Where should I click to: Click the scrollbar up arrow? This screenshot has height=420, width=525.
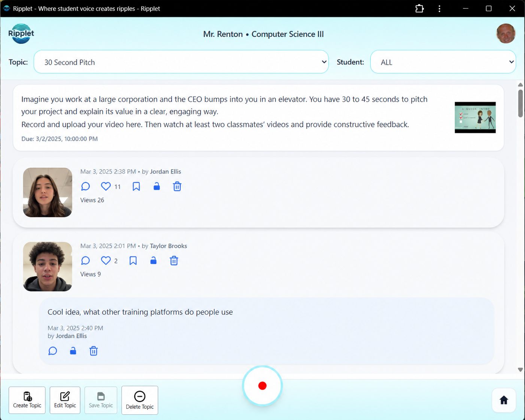(520, 85)
